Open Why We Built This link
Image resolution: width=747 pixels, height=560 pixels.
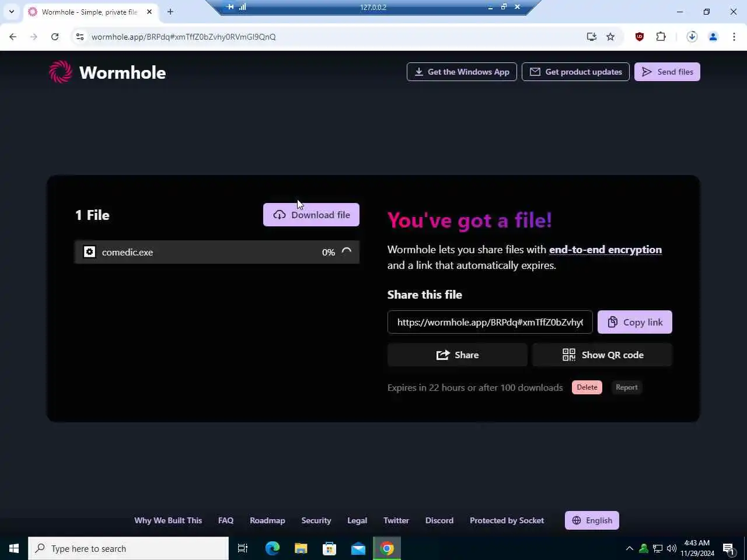coord(168,520)
